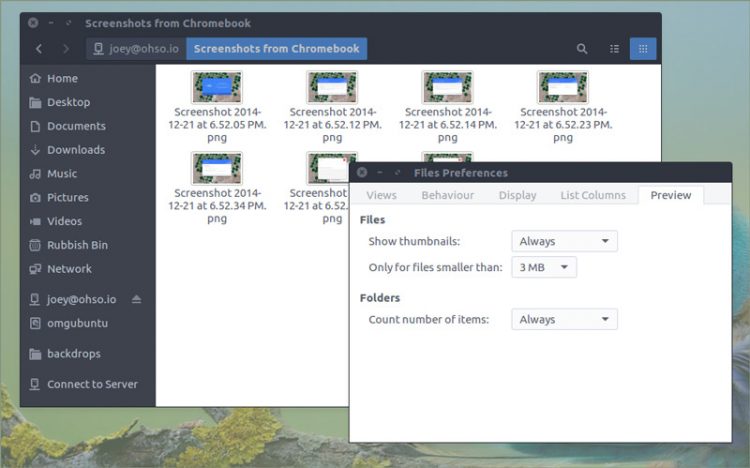Switch to list view icon
Viewport: 750px width, 468px height.
click(x=615, y=49)
